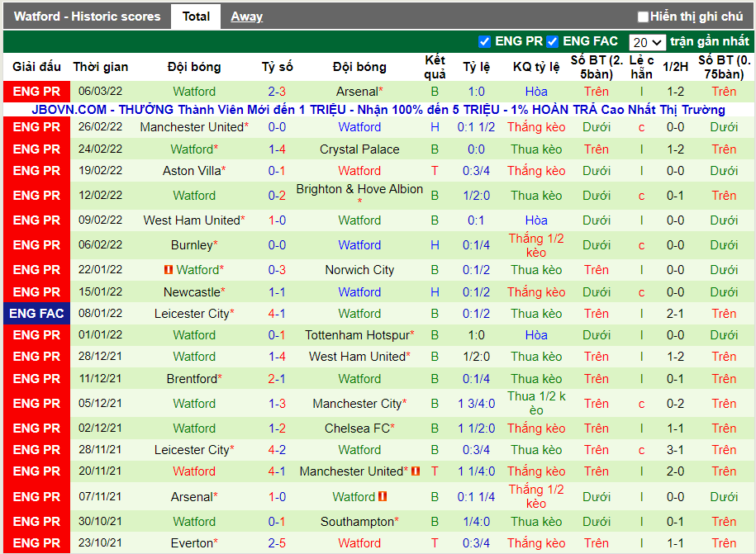Click the ENG FAC league label on 08/01/22
The width and height of the screenshot is (756, 554).
click(x=36, y=314)
